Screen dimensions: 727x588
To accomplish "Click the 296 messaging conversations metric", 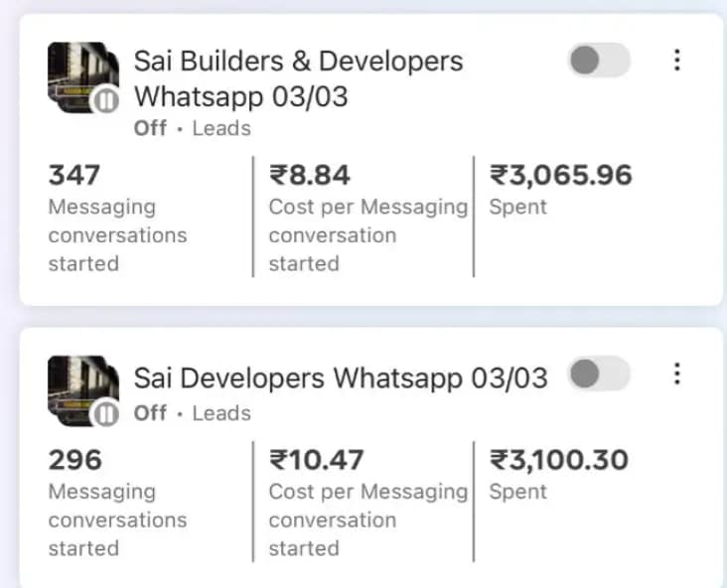I will click(x=74, y=460).
